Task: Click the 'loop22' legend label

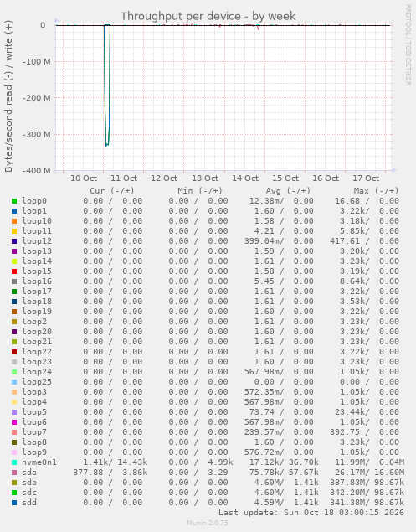Action: (x=37, y=352)
